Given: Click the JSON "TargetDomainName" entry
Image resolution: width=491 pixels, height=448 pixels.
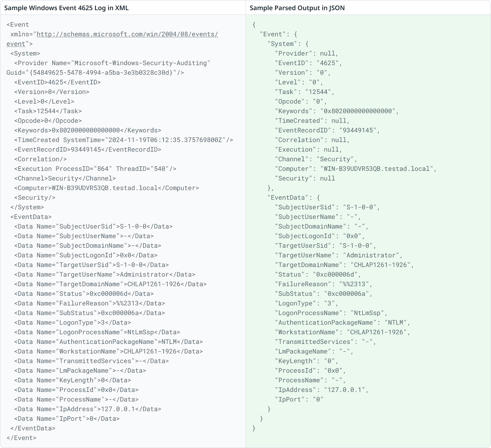Looking at the screenshot, I should (x=344, y=265).
